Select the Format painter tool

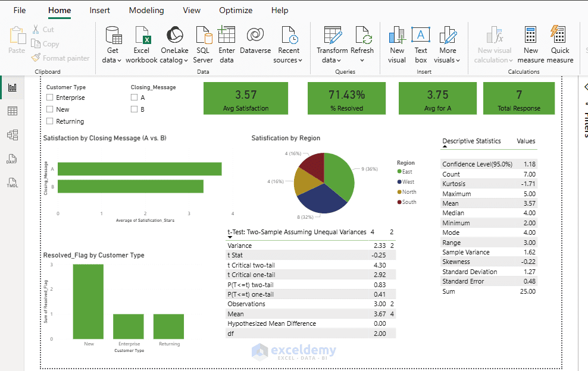point(61,58)
